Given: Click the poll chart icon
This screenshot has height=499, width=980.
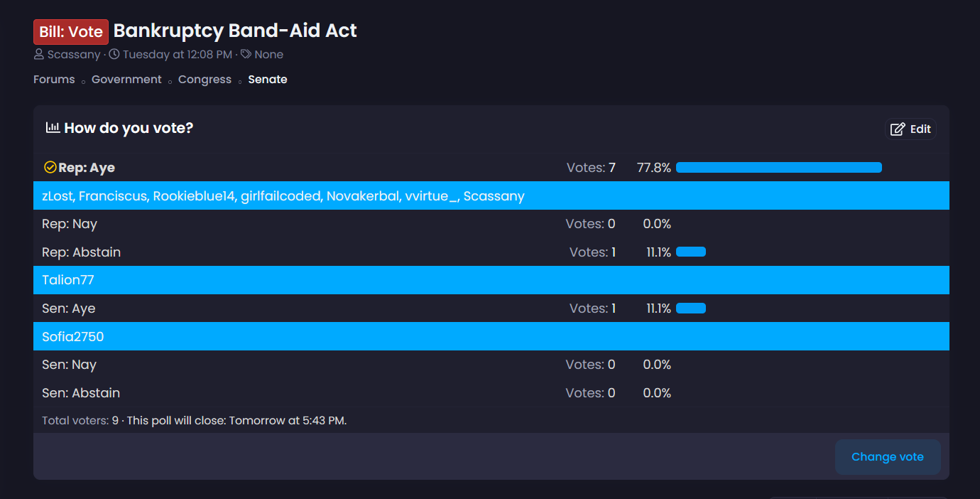Looking at the screenshot, I should [53, 128].
